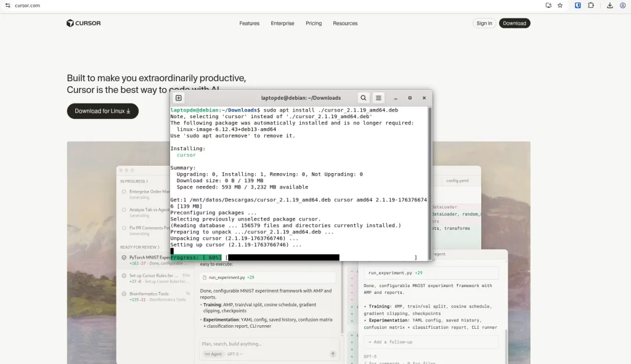Open the Features navigation menu

point(250,23)
